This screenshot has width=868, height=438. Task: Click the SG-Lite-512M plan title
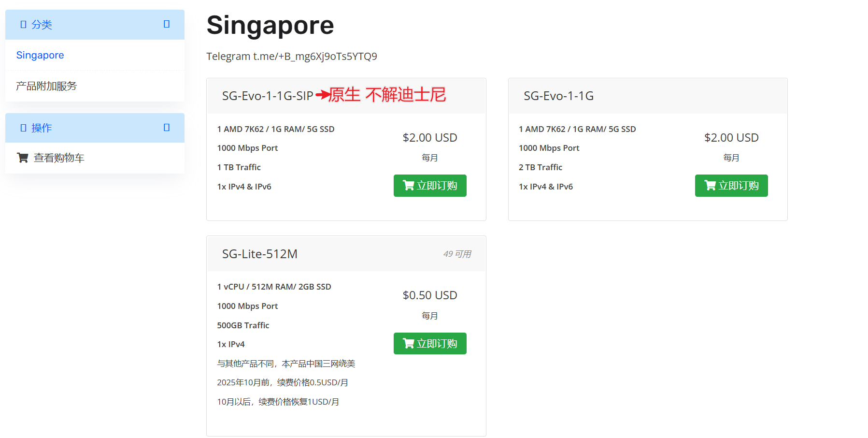[x=259, y=254]
